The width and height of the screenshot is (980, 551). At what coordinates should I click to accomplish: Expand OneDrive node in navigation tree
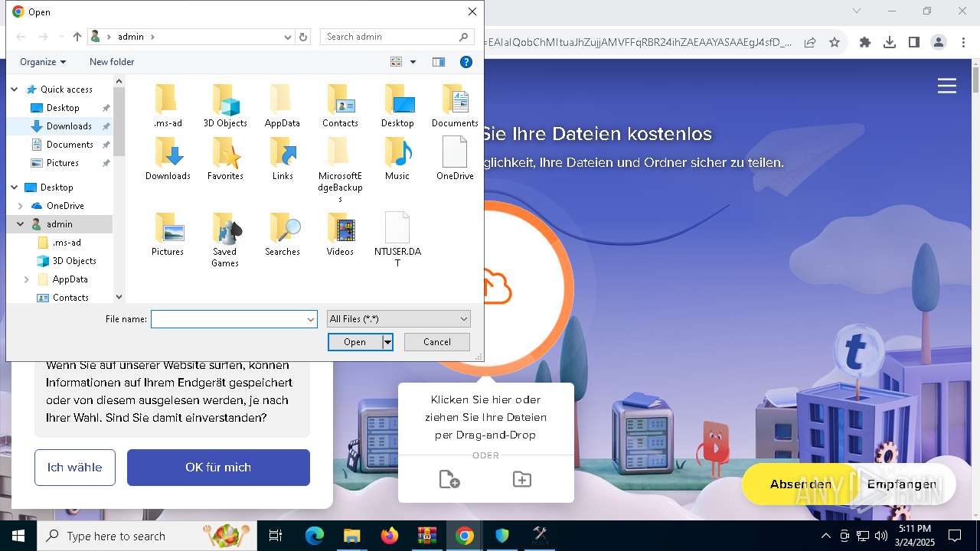tap(20, 206)
